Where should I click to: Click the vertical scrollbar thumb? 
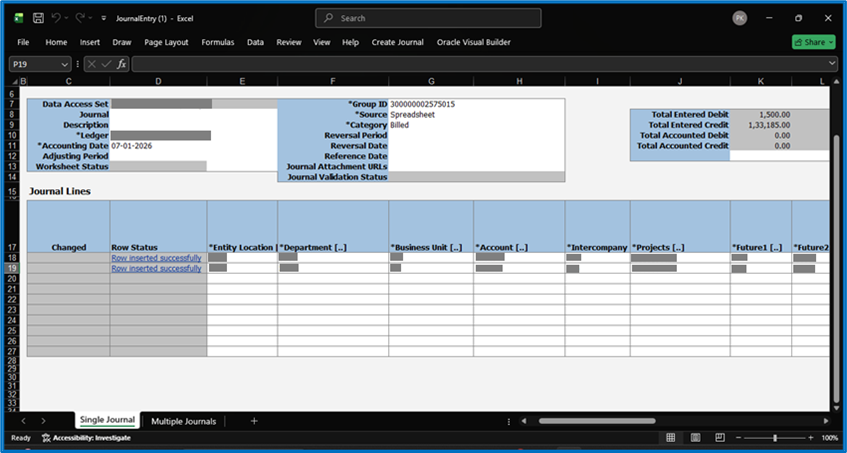click(837, 266)
